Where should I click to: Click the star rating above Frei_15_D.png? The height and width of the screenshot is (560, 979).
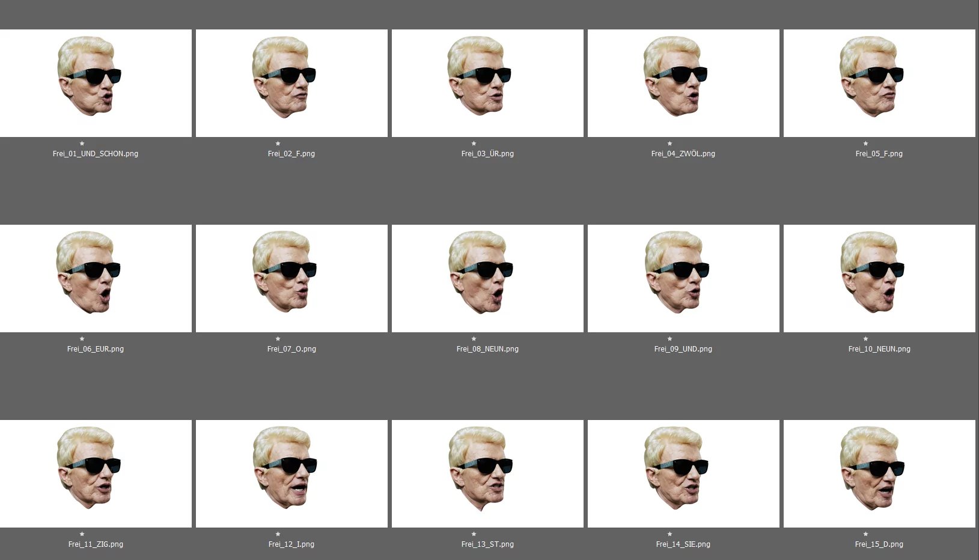866,534
